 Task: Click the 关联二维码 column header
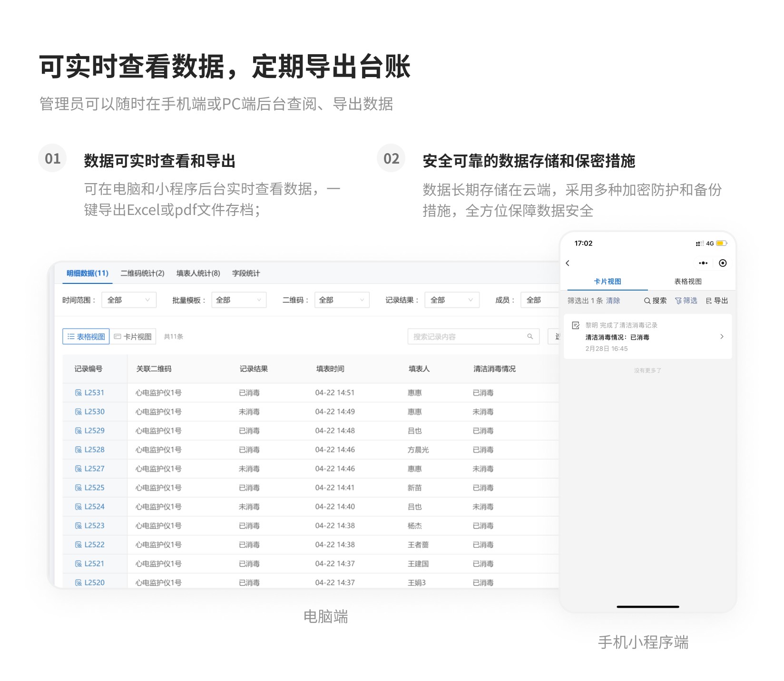click(x=154, y=369)
